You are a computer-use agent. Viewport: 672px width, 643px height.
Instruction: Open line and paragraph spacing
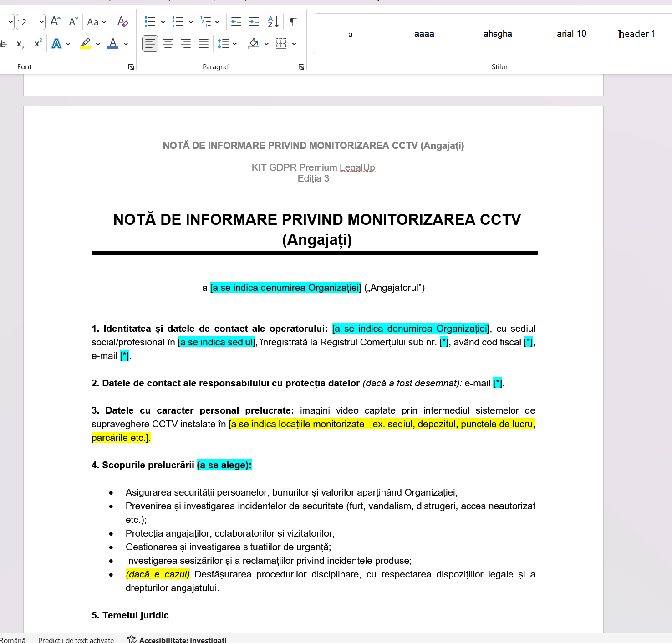227,44
